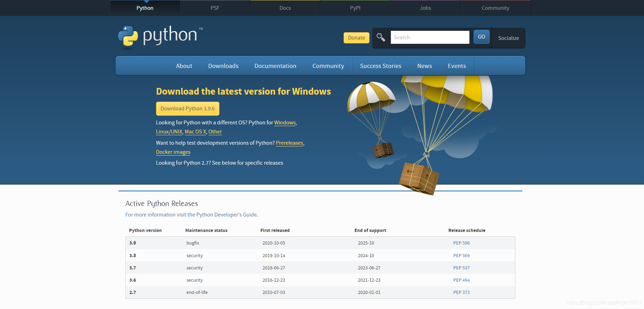Click version 3.9 table cell
Screen dimensions: 644x309
[133, 243]
